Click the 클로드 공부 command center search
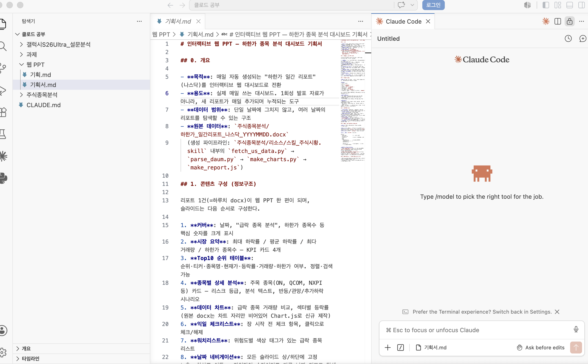The image size is (588, 364). point(291,5)
